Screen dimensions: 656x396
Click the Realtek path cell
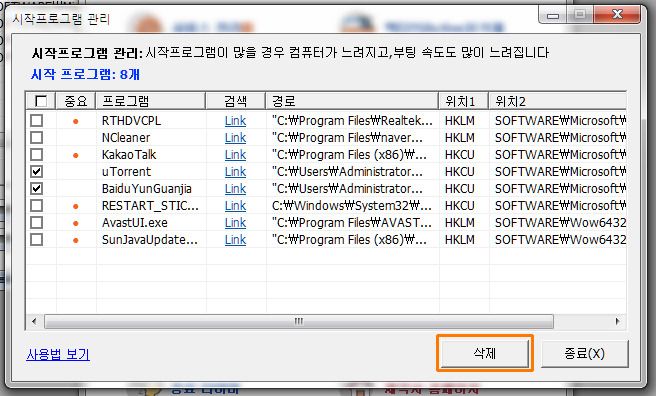[x=352, y=121]
